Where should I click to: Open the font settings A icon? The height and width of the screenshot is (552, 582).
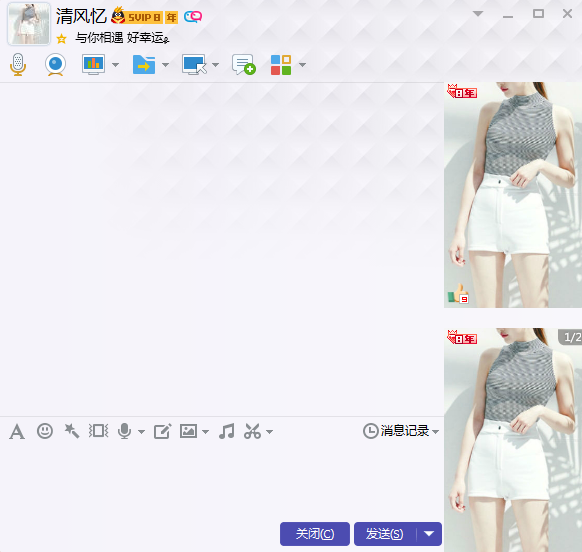(17, 432)
